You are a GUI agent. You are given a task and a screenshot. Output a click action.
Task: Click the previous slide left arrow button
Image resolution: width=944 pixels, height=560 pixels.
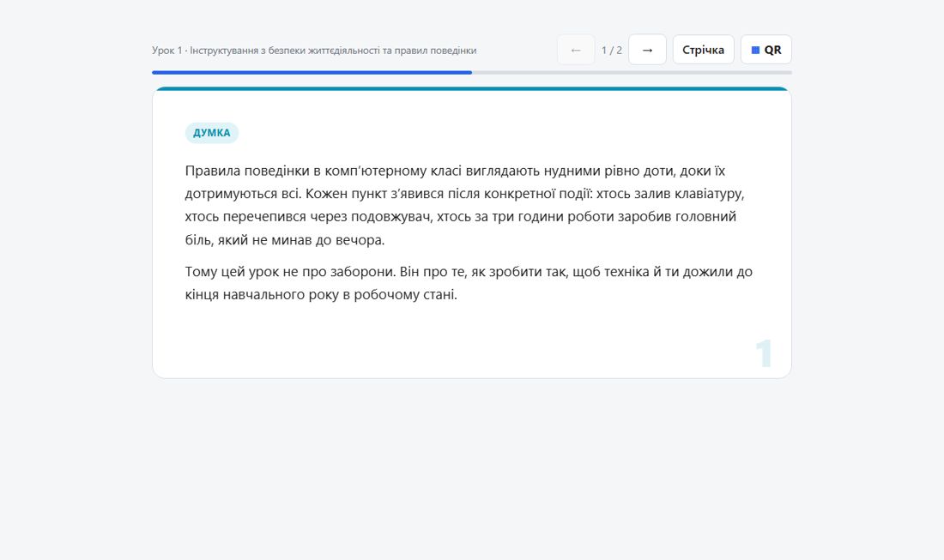pos(576,50)
